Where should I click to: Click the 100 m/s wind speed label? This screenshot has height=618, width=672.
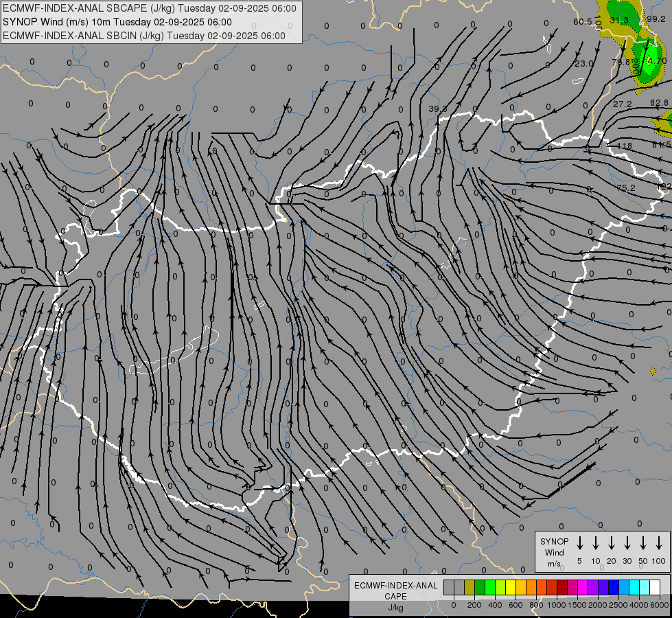659,561
